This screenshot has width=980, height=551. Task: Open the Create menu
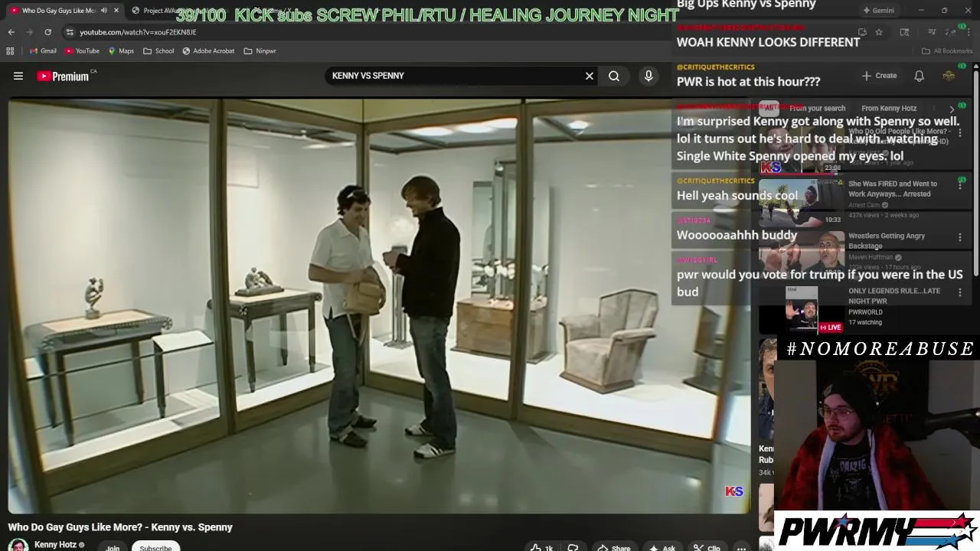click(x=879, y=76)
